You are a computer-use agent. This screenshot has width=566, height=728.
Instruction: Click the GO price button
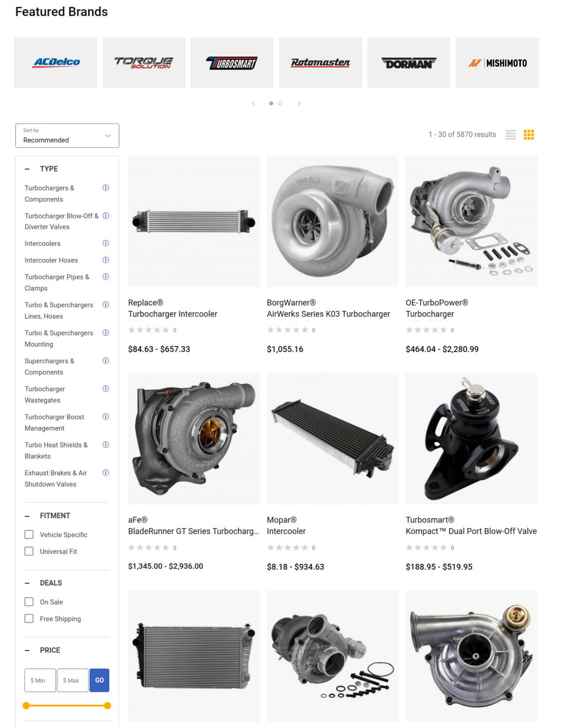click(x=99, y=680)
